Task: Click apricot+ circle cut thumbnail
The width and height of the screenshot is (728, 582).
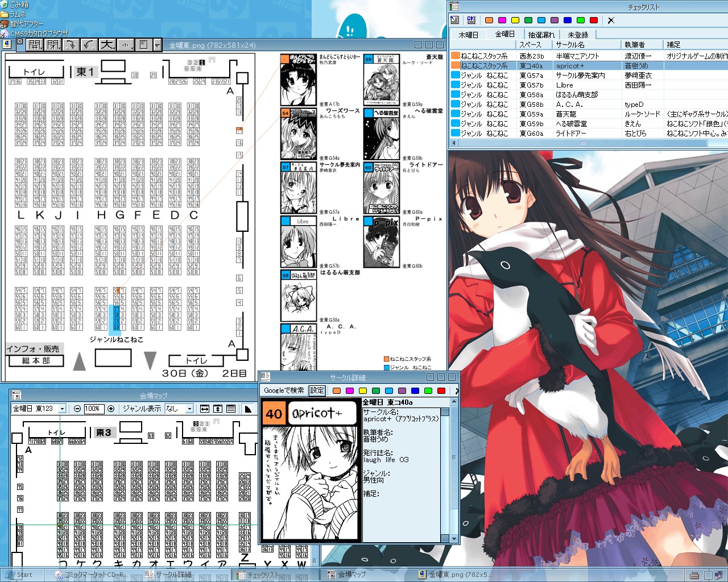Action: (311, 470)
